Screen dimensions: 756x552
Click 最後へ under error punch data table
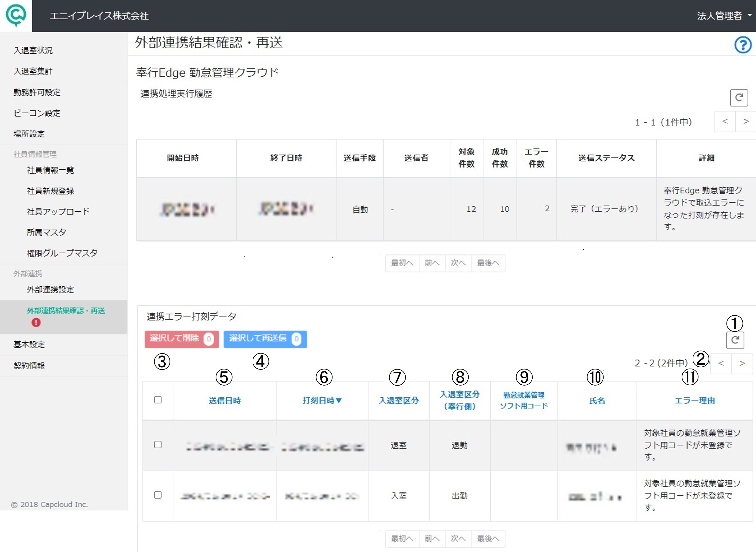[488, 539]
